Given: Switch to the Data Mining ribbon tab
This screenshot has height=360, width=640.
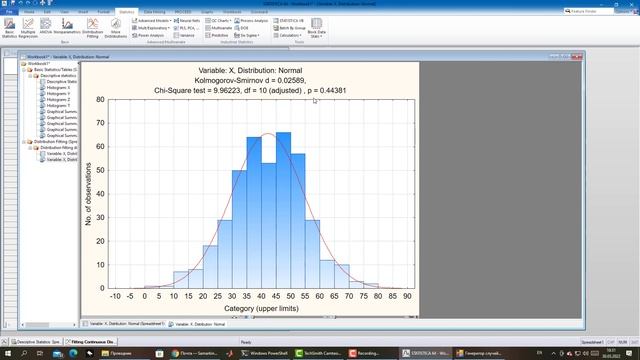Looking at the screenshot, I should 155,12.
